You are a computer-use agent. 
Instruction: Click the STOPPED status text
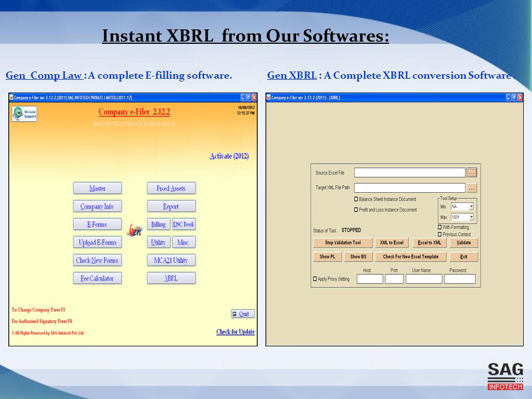coord(351,230)
